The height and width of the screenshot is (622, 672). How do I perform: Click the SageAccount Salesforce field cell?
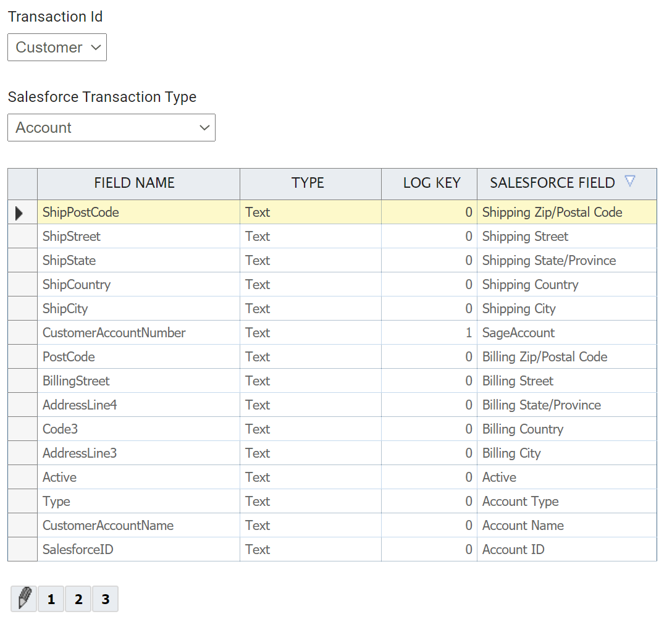coord(518,333)
